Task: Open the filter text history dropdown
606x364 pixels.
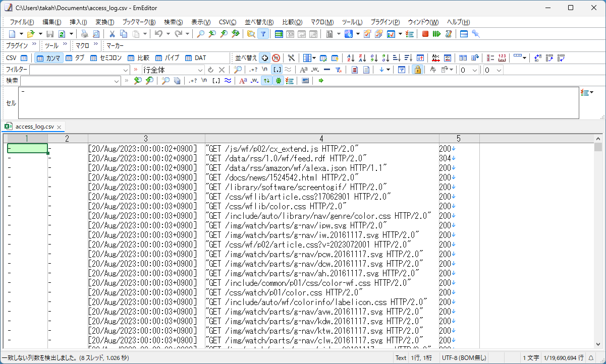Action: (x=126, y=69)
